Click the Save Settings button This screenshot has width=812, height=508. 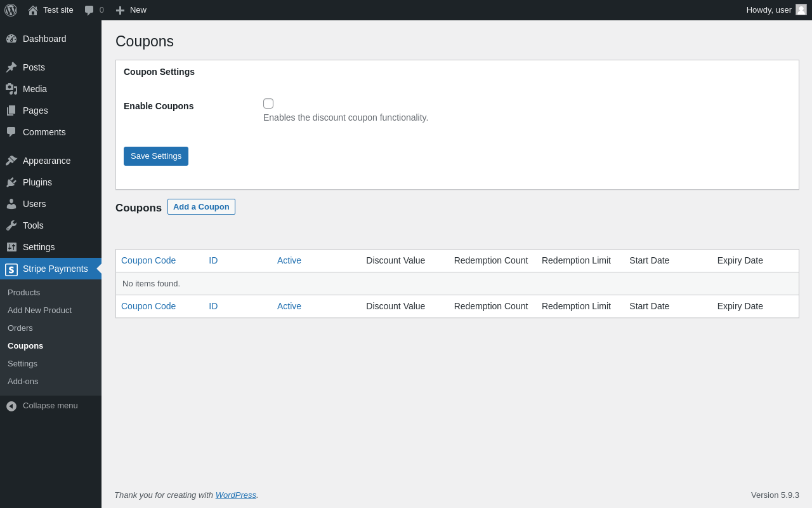(156, 156)
